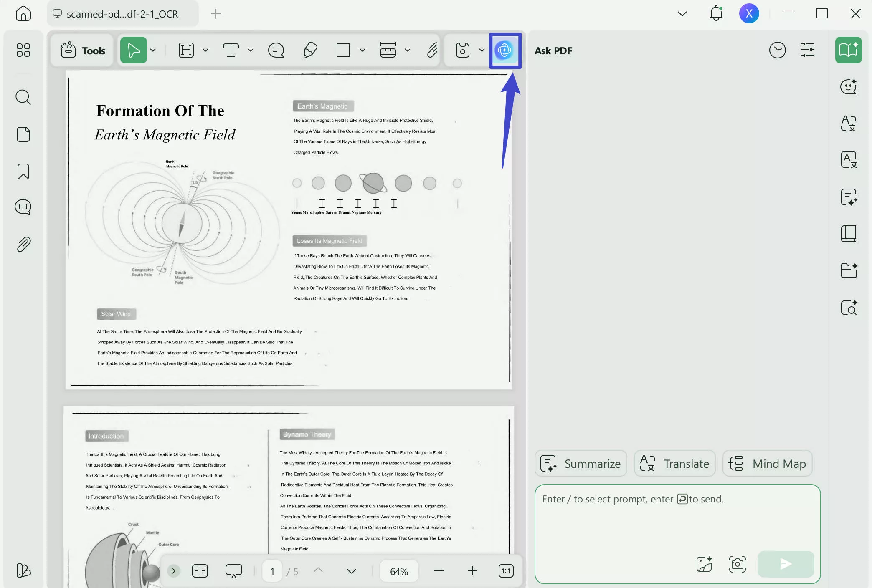The height and width of the screenshot is (588, 872).
Task: Toggle two-page reading view
Action: coord(200,571)
